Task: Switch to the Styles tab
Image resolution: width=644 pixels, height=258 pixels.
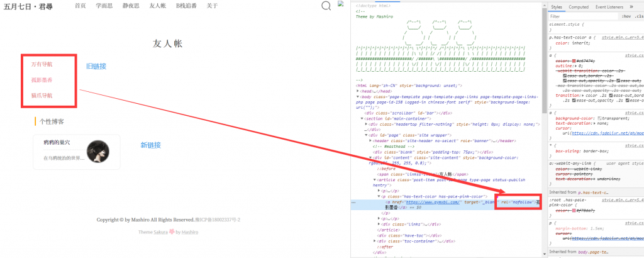Action: point(557,7)
